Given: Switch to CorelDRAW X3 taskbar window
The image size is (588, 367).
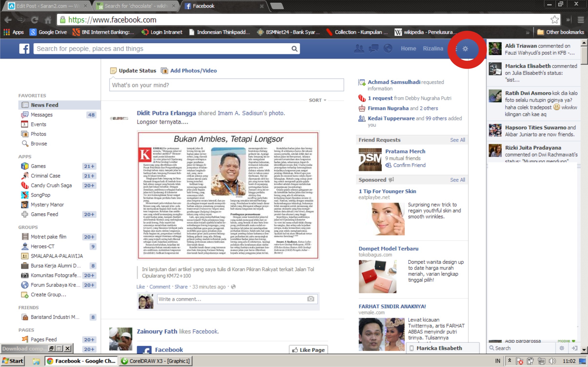Looking at the screenshot, I should tap(155, 361).
